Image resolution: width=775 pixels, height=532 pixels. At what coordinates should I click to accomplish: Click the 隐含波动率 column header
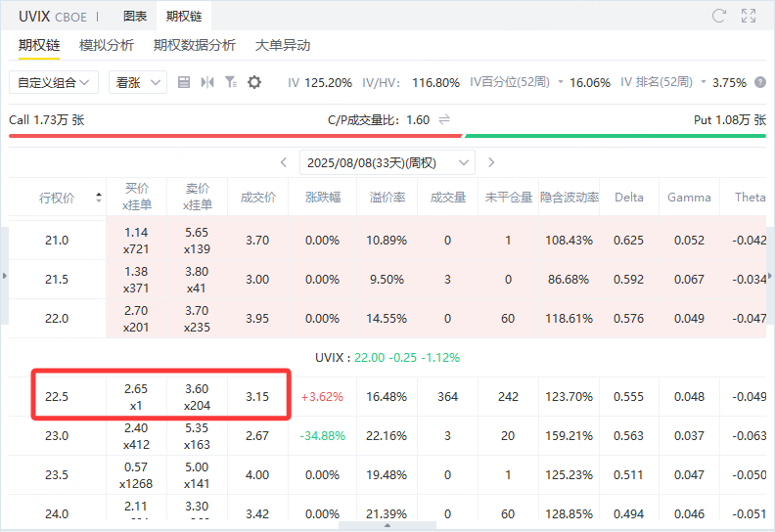coord(570,198)
